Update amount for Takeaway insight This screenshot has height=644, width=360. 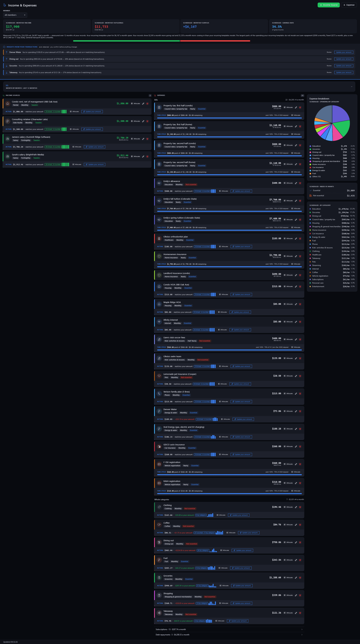coord(344,73)
